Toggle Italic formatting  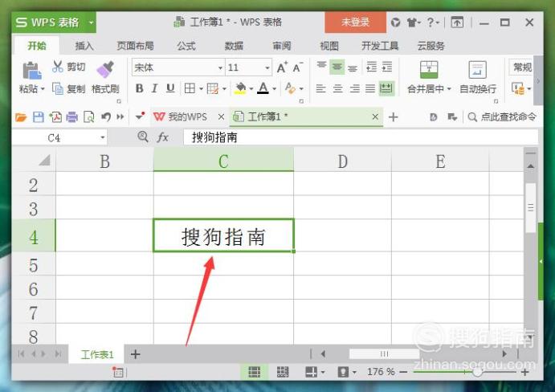[155, 88]
